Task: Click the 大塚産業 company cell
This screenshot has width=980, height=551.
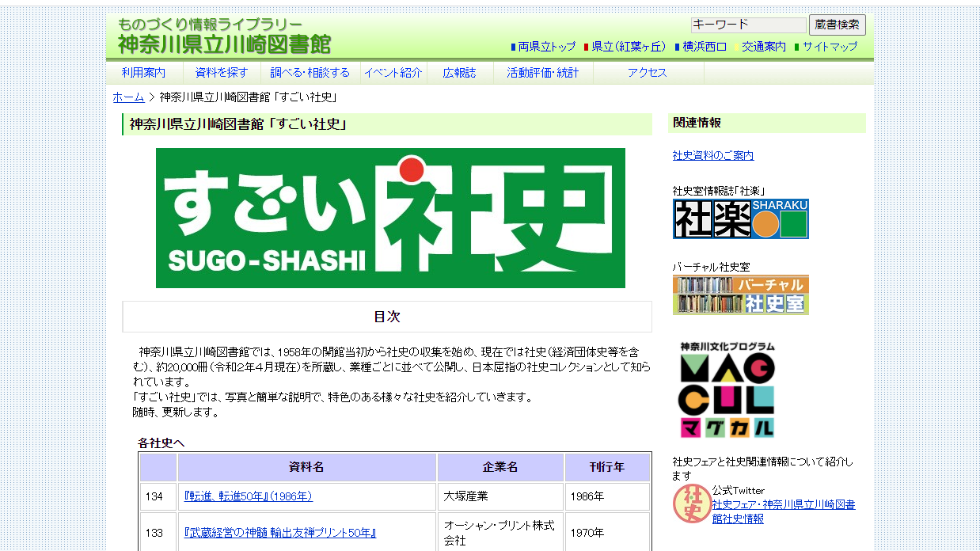Action: pyautogui.click(x=500, y=496)
